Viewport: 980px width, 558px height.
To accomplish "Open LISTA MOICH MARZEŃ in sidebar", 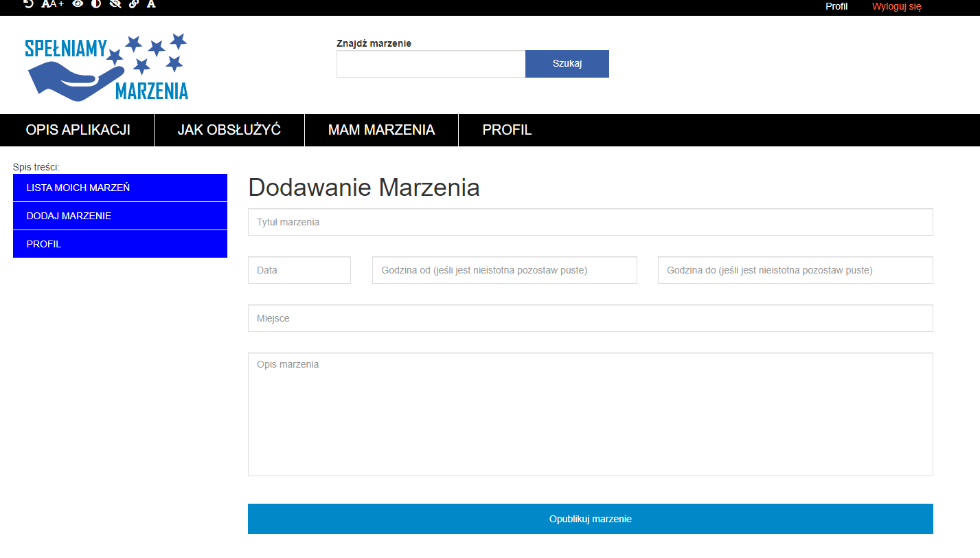I will coord(119,188).
